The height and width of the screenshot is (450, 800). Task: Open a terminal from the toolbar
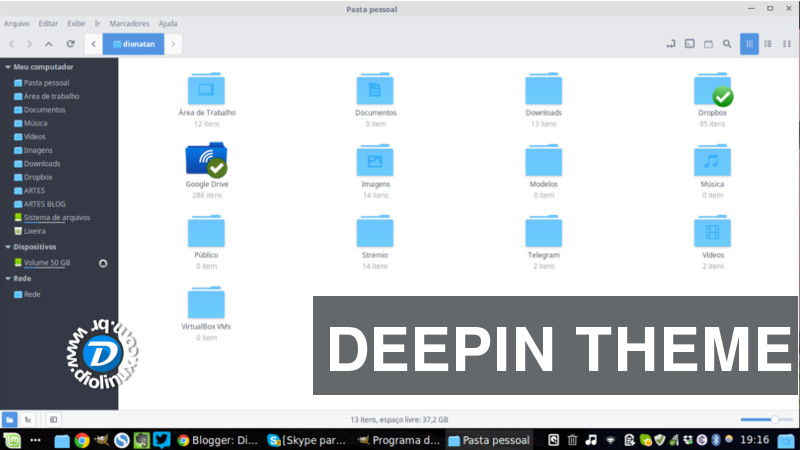click(689, 44)
